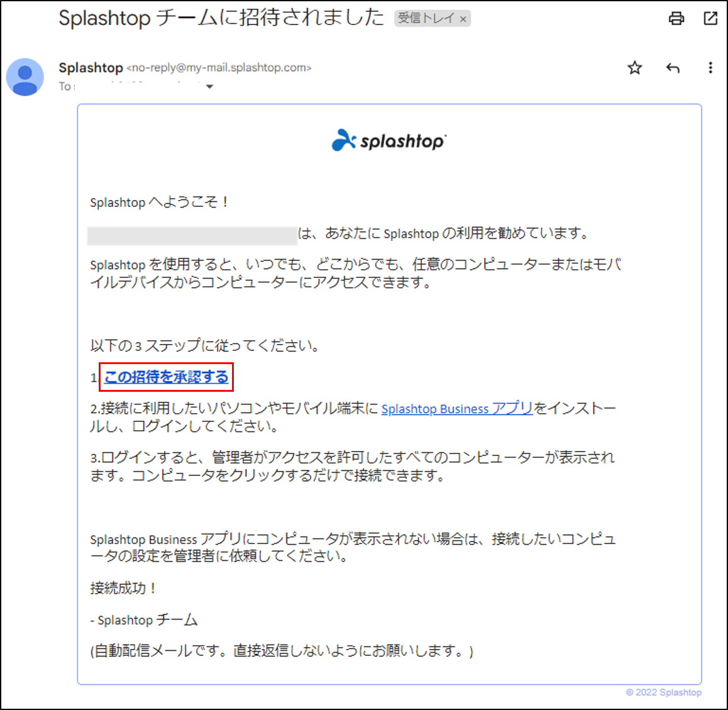Reply to the Splashtop email

tap(672, 68)
